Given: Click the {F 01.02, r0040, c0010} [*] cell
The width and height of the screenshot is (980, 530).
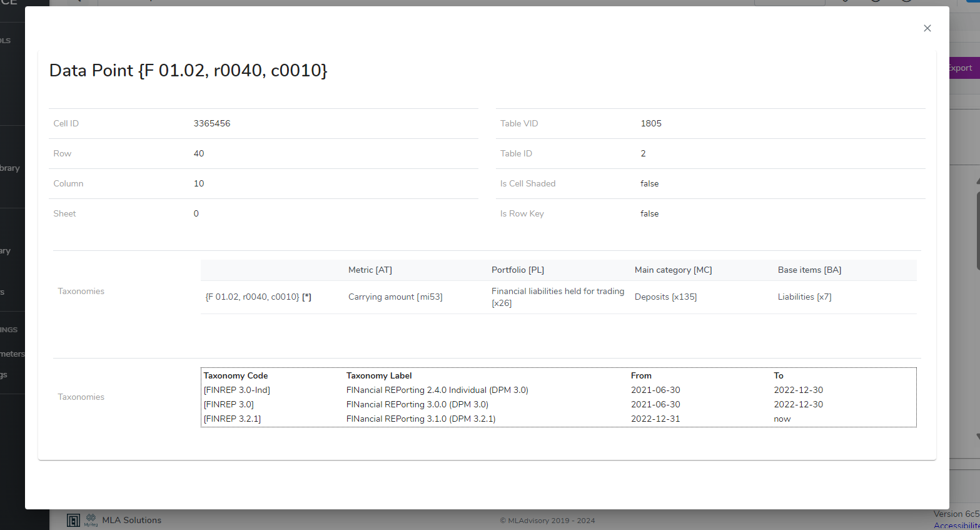Looking at the screenshot, I should pyautogui.click(x=258, y=297).
